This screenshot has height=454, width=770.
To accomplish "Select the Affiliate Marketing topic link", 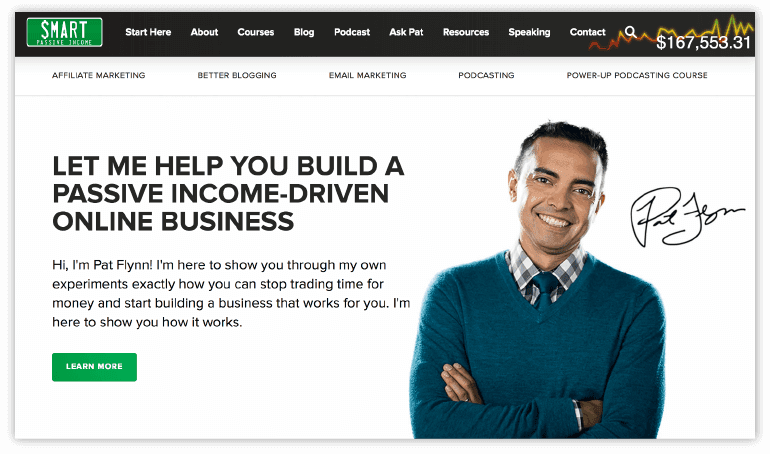I will 99,75.
